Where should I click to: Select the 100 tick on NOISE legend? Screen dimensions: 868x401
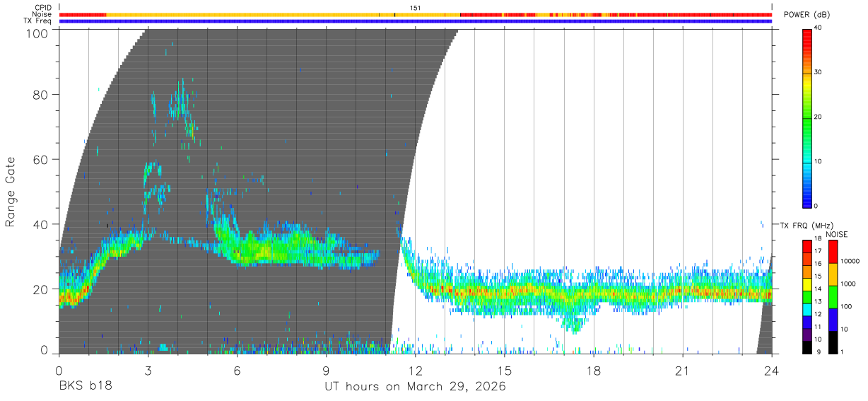click(x=845, y=306)
